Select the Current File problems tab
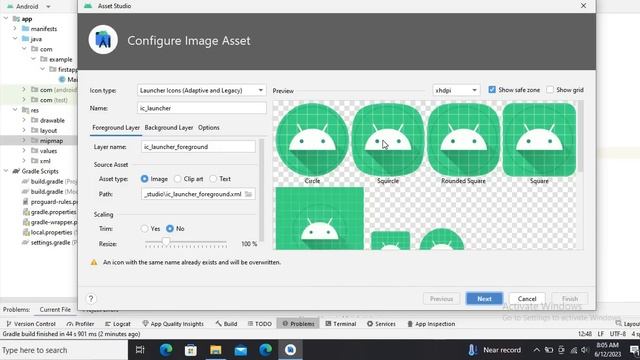The width and height of the screenshot is (640, 360). click(55, 309)
